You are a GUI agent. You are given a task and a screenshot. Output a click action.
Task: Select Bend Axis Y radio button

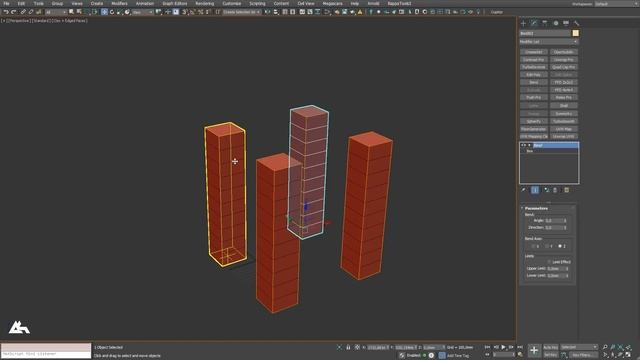[547, 247]
